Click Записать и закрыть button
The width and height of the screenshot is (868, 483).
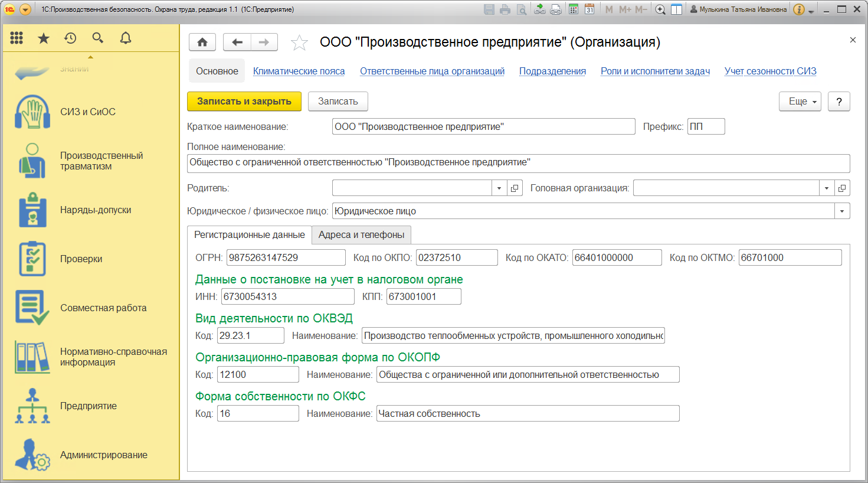click(x=244, y=102)
